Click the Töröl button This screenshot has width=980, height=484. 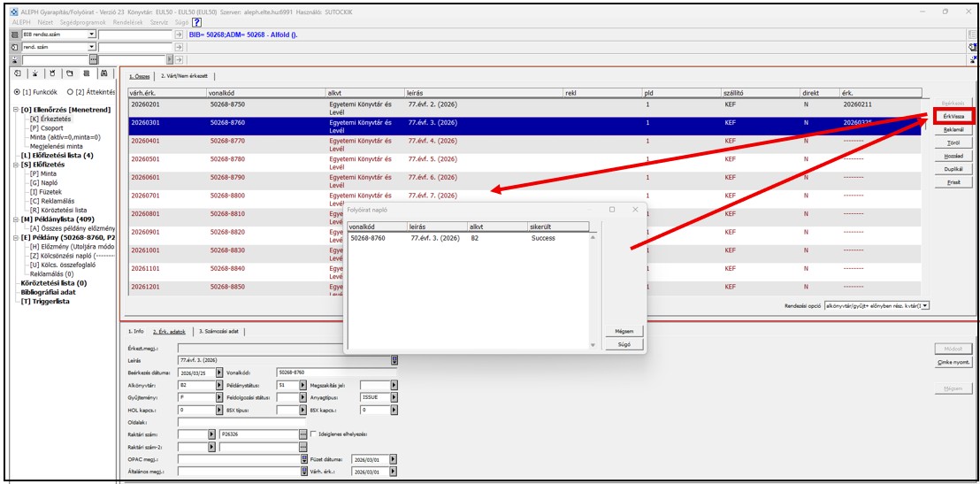(953, 143)
